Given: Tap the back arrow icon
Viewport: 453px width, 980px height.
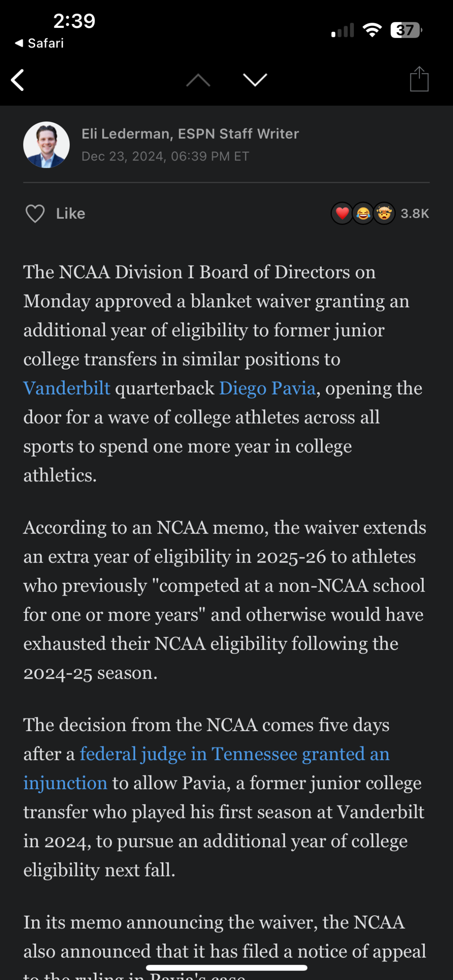Looking at the screenshot, I should click(x=18, y=80).
